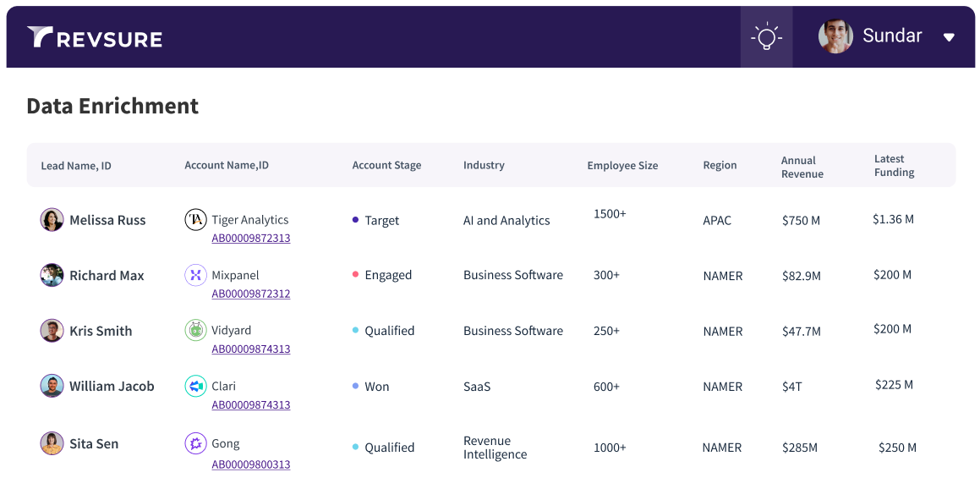
Task: Click the Gong account name
Action: (226, 443)
